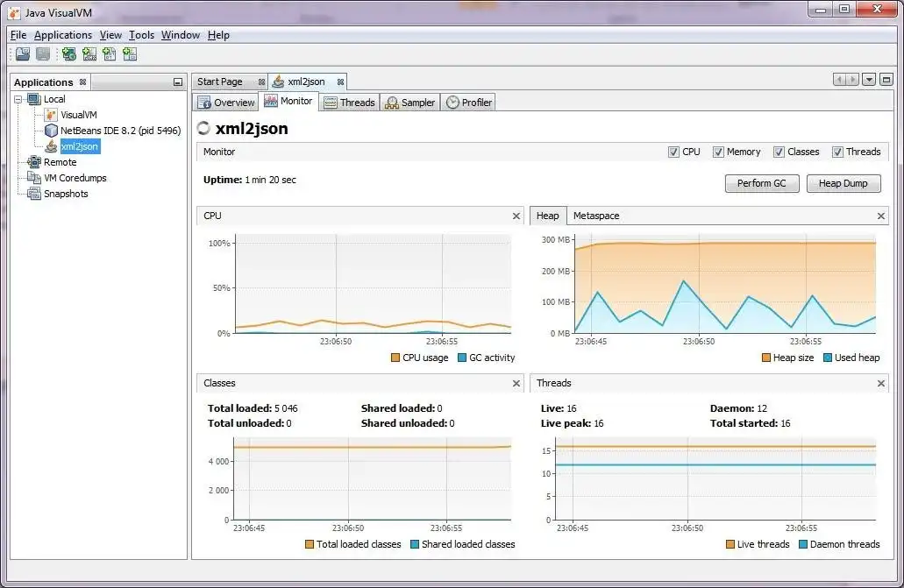Click the Daemon threads legend swatch
Screen dimensions: 904x588
803,544
